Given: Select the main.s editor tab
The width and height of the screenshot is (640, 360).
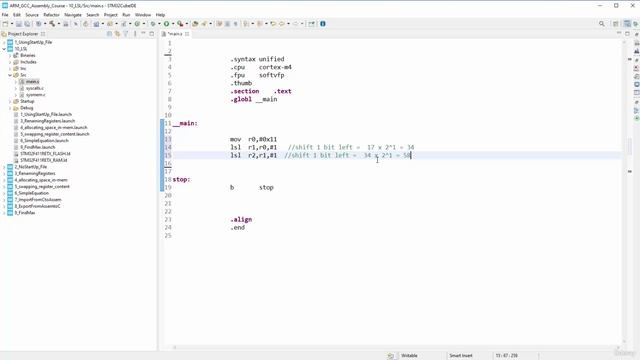Looking at the screenshot, I should pos(176,34).
